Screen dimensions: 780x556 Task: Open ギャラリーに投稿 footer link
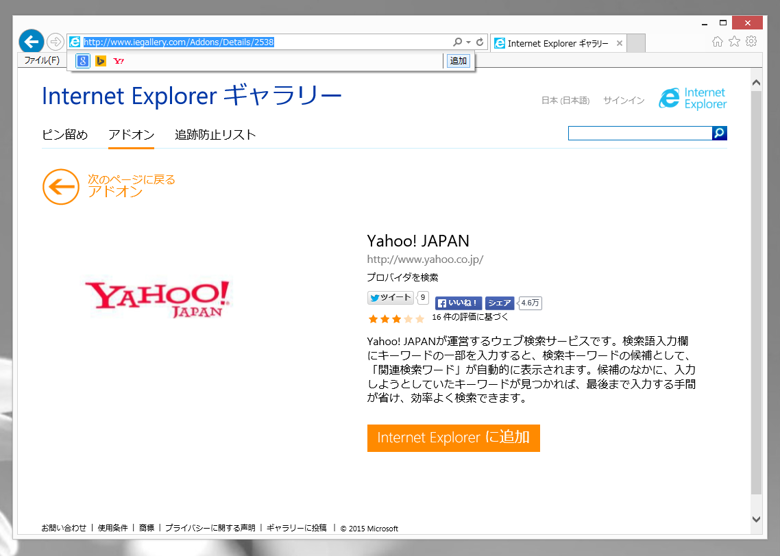tap(296, 528)
